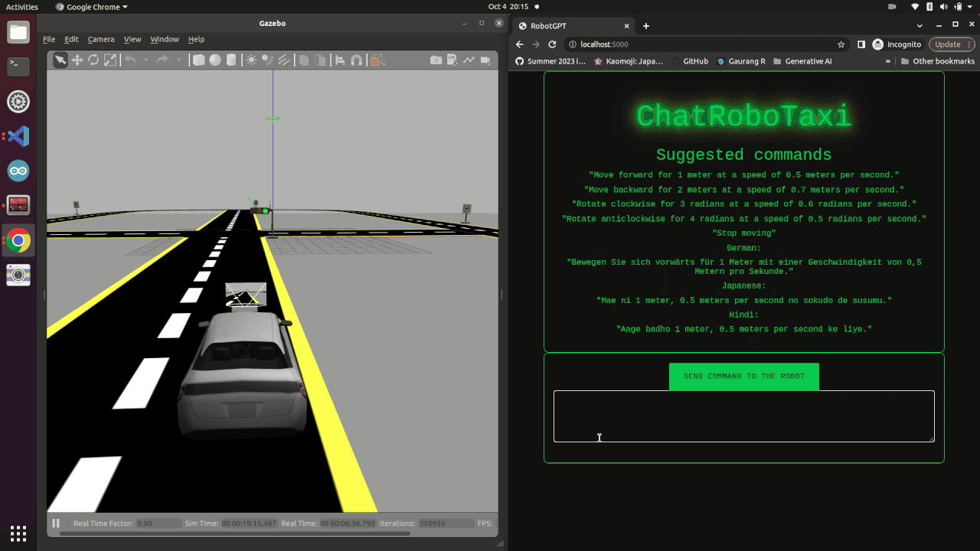Open the Google Chrome app menu in top bar
Viewport: 980px width, 551px height.
click(x=92, y=7)
